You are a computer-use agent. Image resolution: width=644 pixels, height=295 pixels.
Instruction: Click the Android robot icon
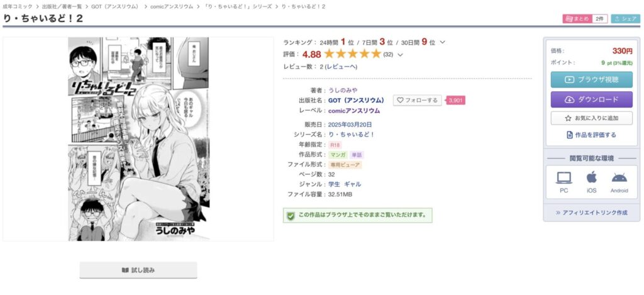click(619, 178)
